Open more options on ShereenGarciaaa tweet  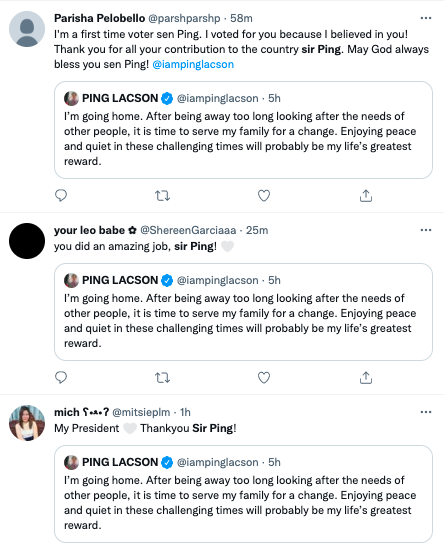426,230
